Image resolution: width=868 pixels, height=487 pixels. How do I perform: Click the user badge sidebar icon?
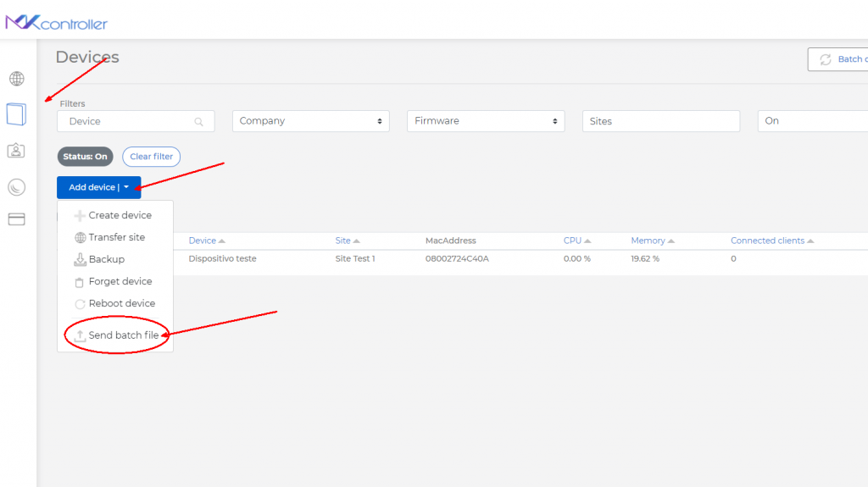16,151
